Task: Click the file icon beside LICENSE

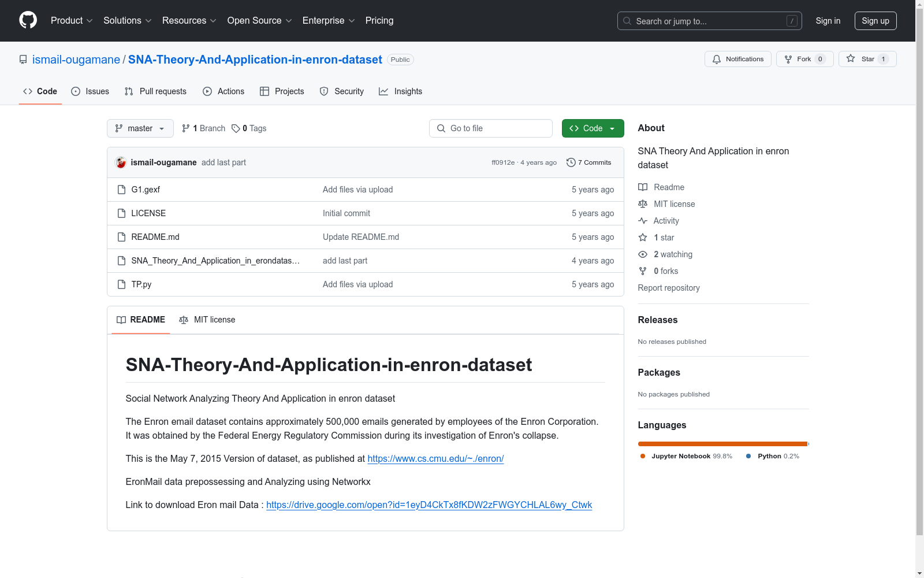Action: 121,213
